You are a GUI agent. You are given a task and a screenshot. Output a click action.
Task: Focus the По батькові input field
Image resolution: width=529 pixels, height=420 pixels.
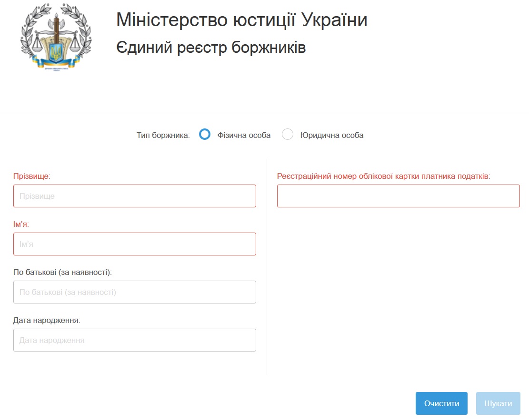(135, 292)
